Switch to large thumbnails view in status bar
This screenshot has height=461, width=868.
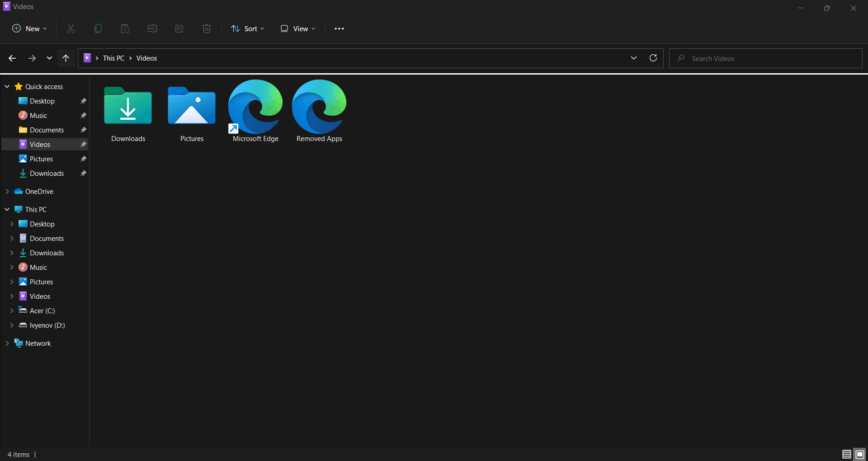pyautogui.click(x=860, y=454)
